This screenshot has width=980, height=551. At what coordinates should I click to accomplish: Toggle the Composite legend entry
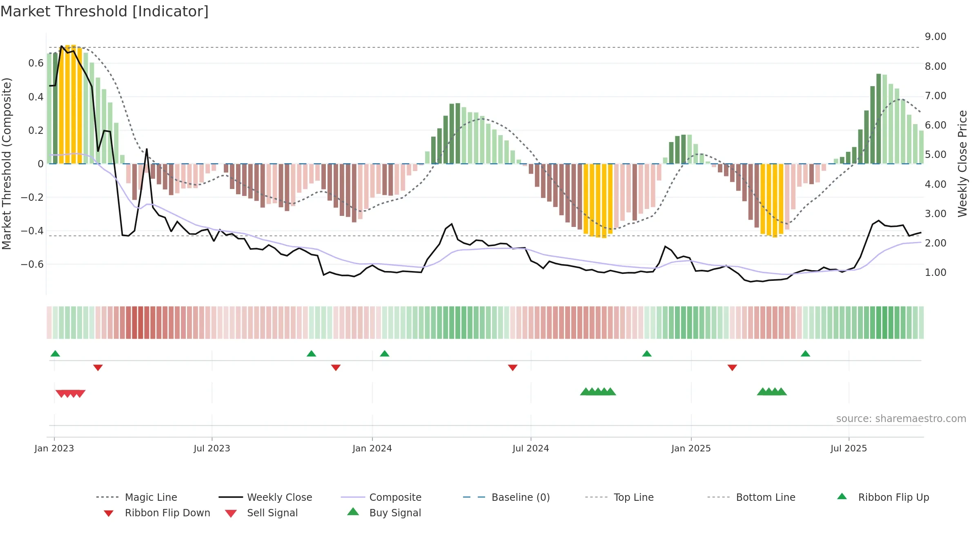tap(381, 497)
